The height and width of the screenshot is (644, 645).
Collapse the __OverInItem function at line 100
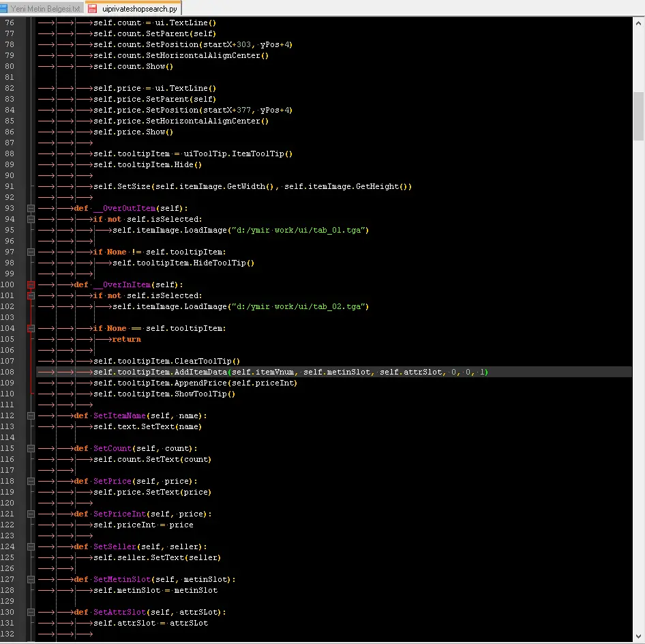click(x=31, y=284)
